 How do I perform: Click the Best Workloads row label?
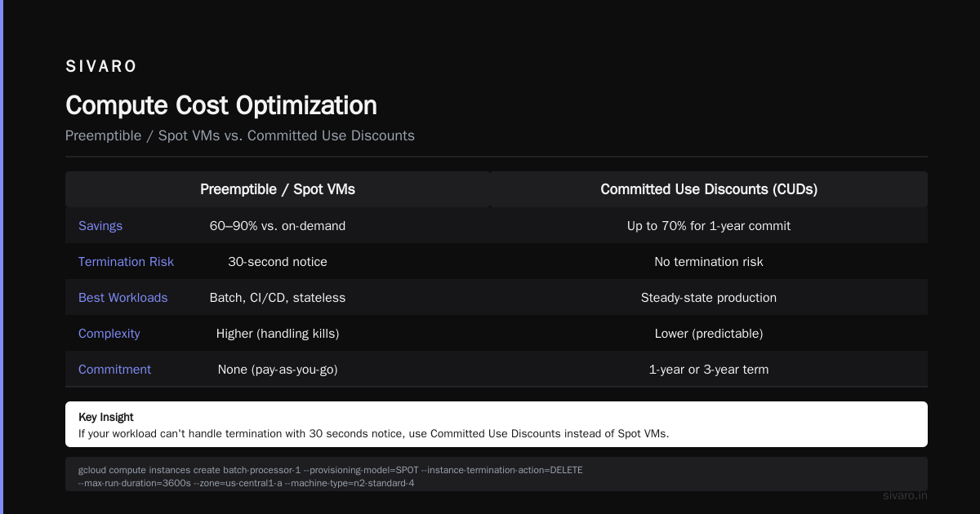(122, 298)
